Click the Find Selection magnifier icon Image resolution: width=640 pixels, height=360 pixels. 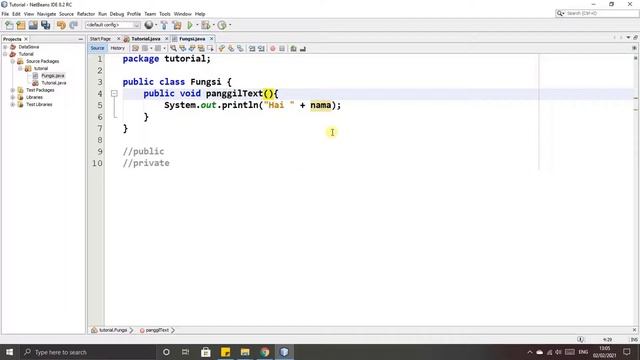tap(173, 49)
